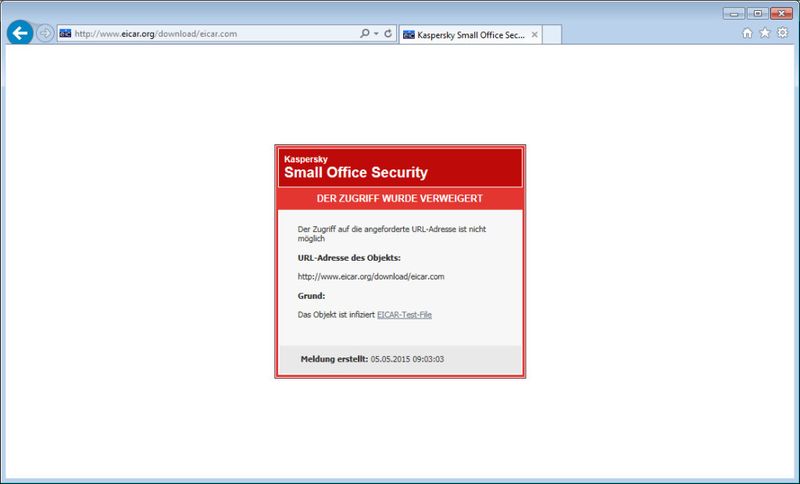Click the blocked URL http://www.eicar.org/download/eicar.com text

(371, 276)
